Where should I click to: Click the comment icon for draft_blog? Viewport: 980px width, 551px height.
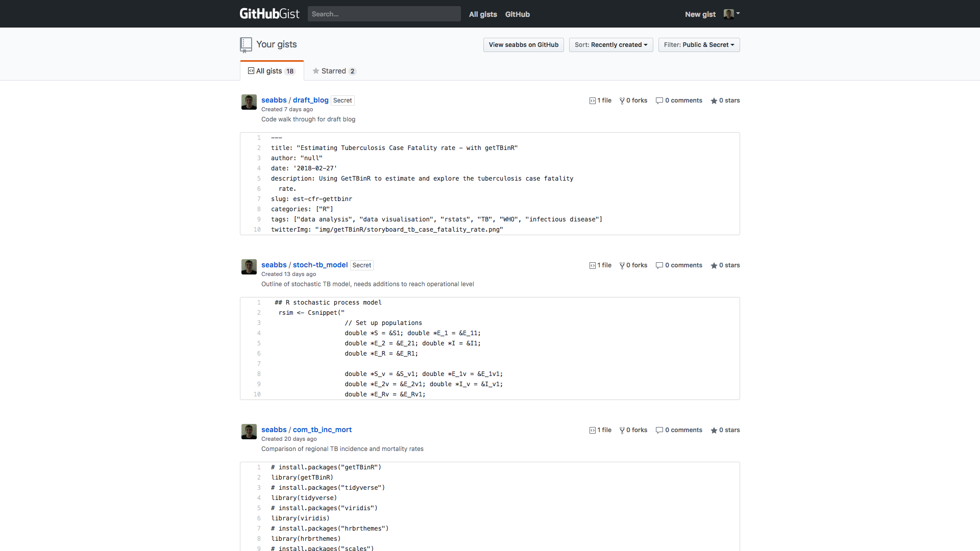pos(659,101)
